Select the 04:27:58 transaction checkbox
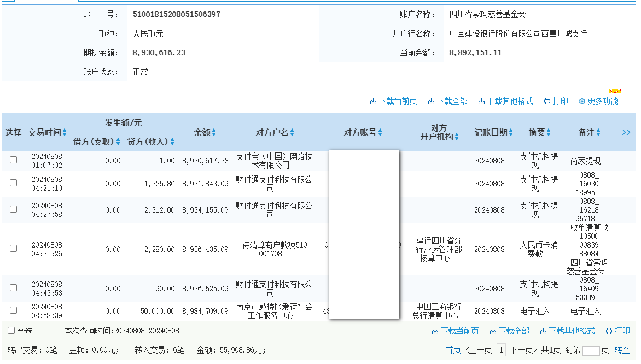The width and height of the screenshot is (641, 364). click(14, 209)
